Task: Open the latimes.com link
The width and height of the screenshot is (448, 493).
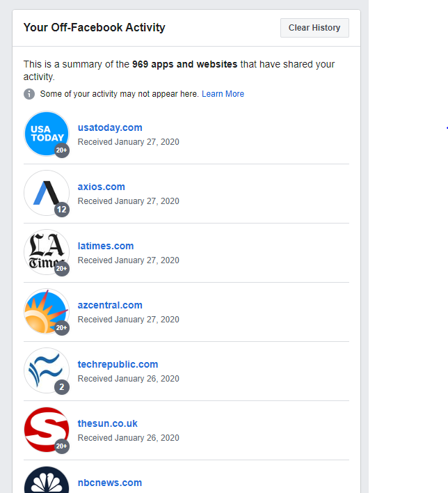Action: pos(106,246)
